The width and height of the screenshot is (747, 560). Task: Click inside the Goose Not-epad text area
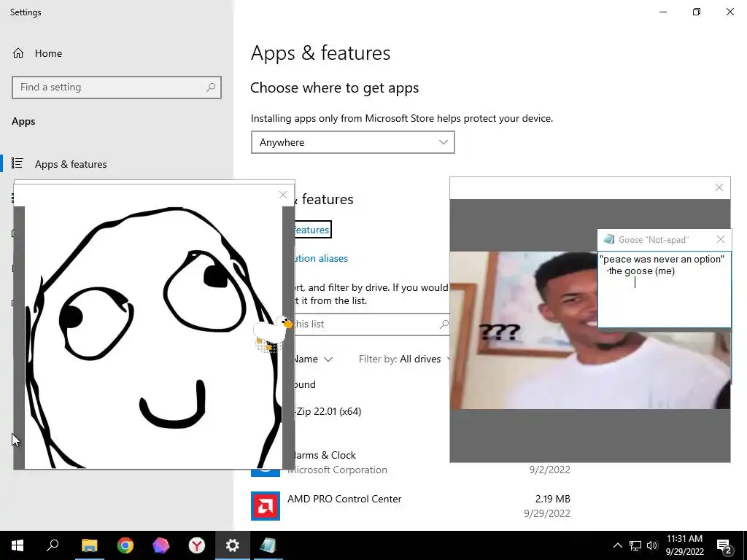tap(664, 289)
